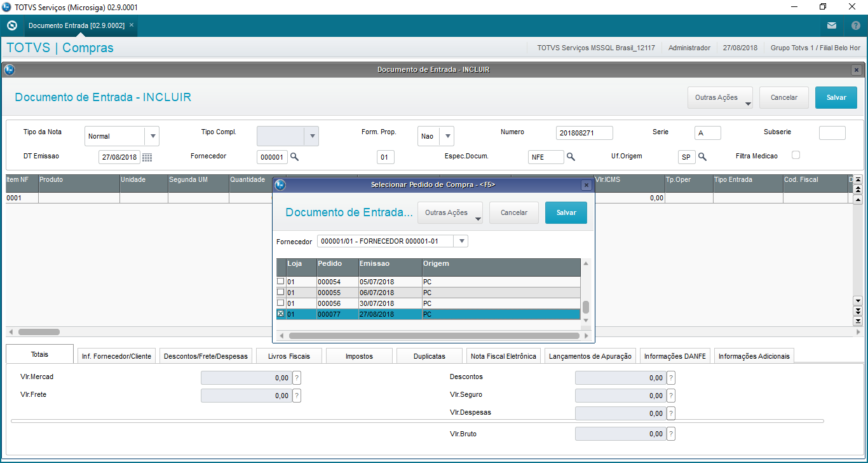Click the item grid's page-up double arrow
This screenshot has width=868, height=463.
pyautogui.click(x=858, y=190)
